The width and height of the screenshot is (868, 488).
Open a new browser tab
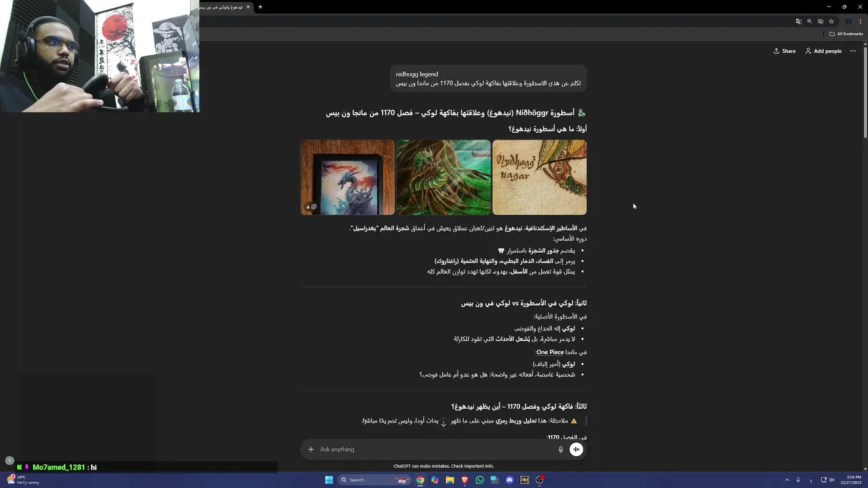click(x=260, y=7)
